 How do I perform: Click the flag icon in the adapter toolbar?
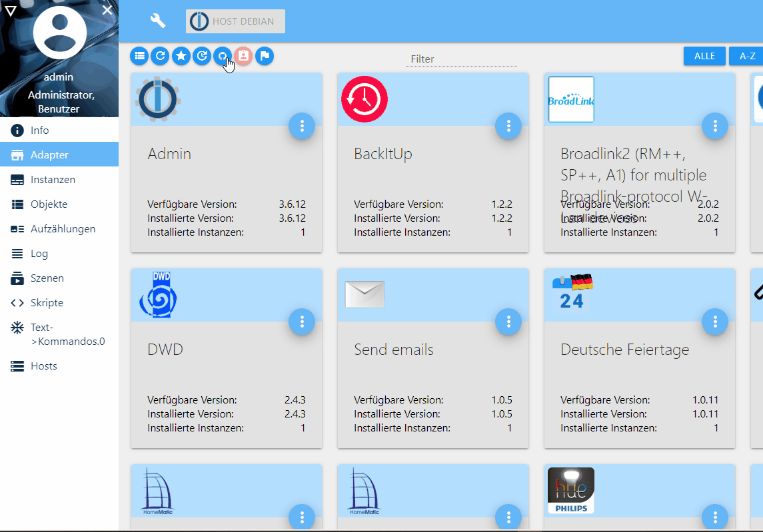point(265,56)
